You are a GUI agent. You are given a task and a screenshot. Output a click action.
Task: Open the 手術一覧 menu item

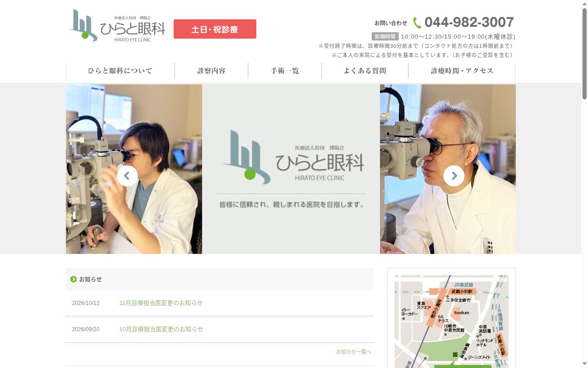pyautogui.click(x=285, y=71)
